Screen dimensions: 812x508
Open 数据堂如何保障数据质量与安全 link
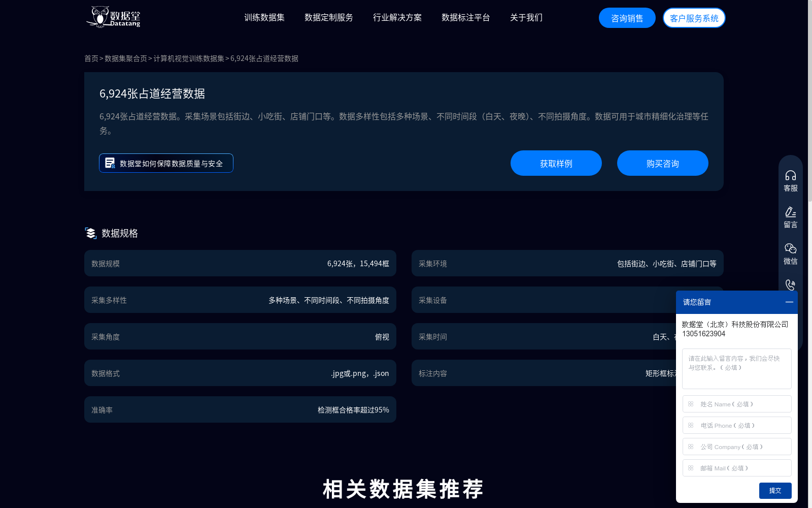tap(166, 163)
